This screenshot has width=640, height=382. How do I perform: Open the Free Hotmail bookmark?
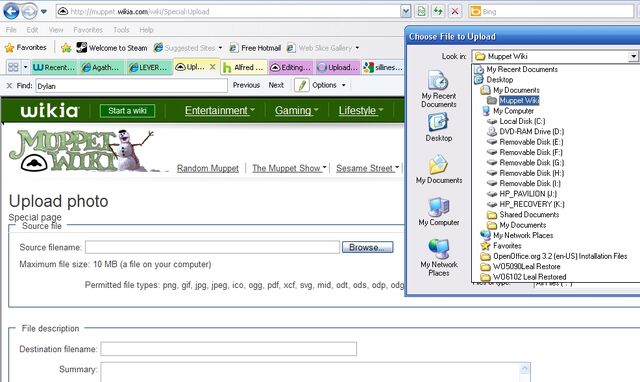[255, 48]
